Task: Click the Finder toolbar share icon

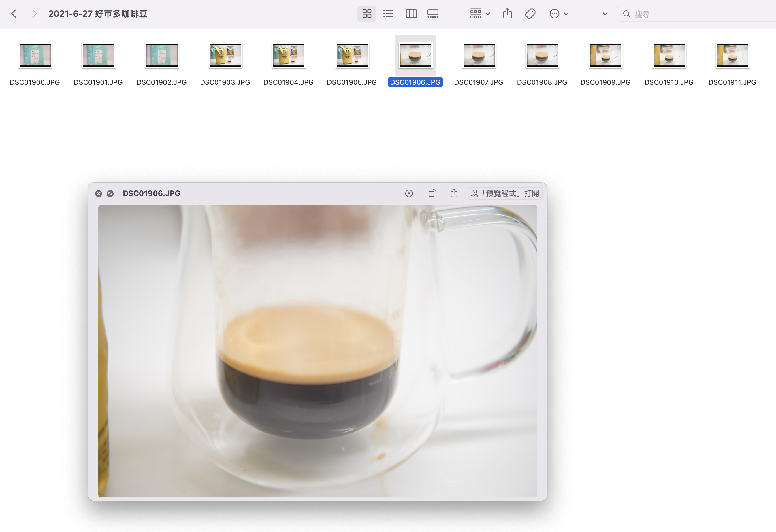Action: [x=507, y=14]
